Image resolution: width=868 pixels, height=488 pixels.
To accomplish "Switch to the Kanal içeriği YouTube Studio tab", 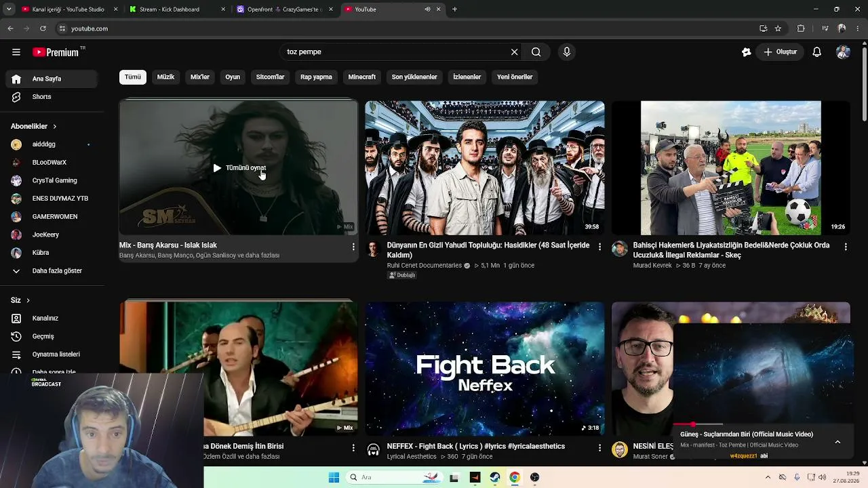I will tap(68, 9).
